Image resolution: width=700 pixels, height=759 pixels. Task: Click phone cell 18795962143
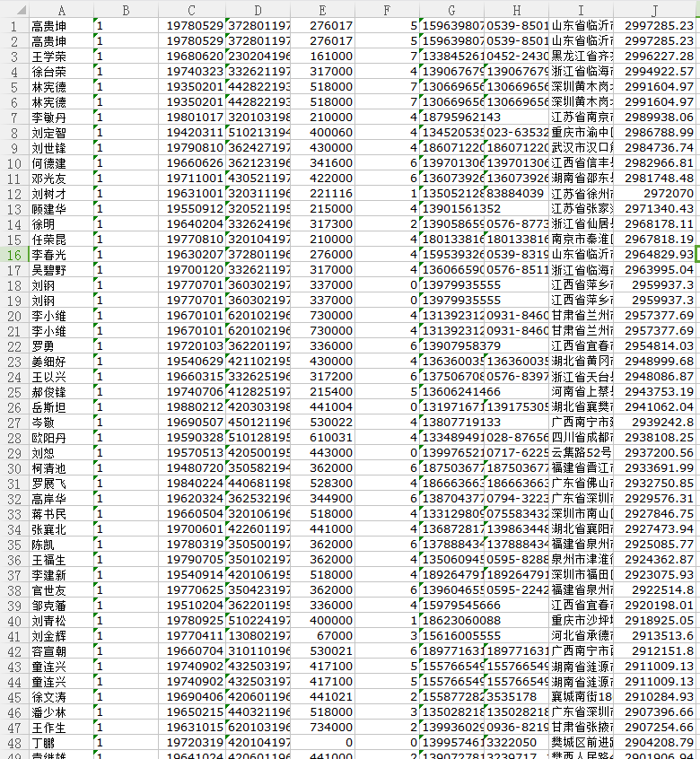[x=451, y=118]
